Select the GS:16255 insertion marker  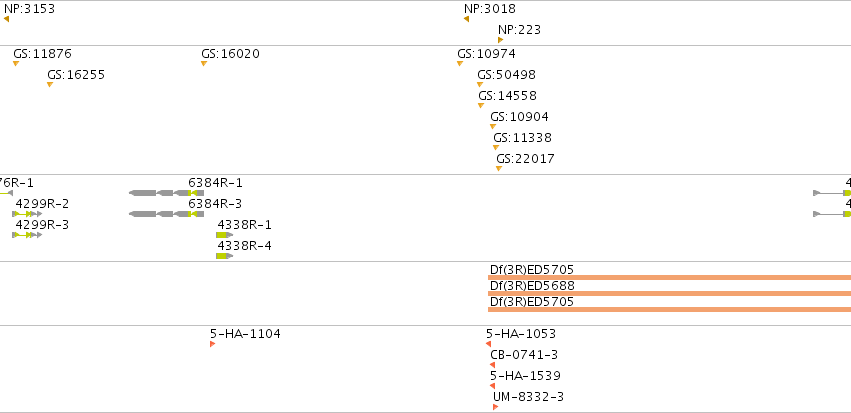coord(49,84)
